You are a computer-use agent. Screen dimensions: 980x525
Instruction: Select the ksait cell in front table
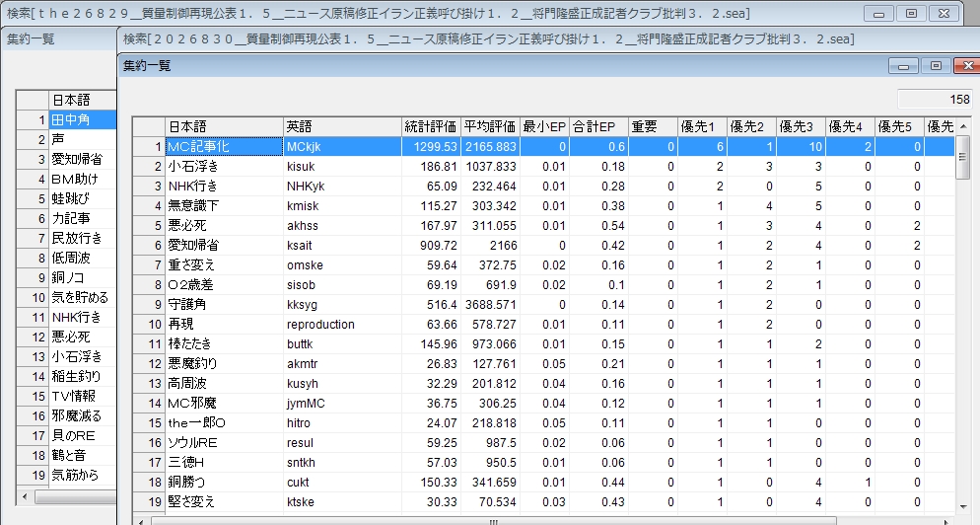tap(342, 246)
